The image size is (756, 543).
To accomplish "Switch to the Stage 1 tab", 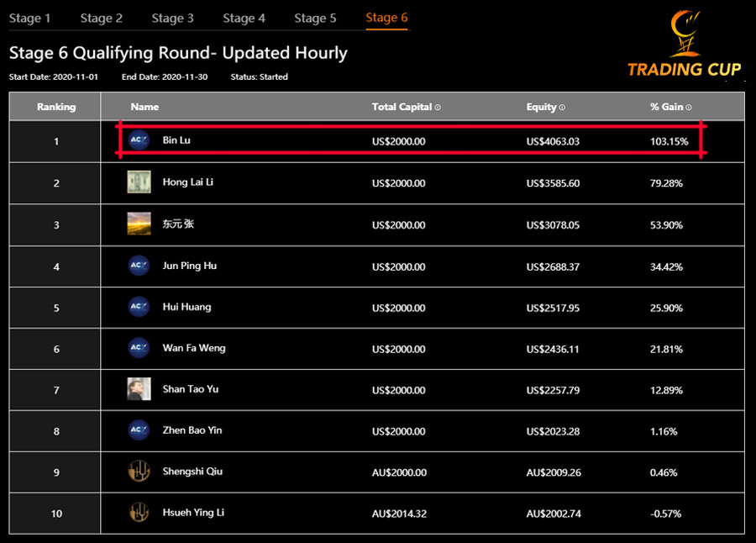I will (x=29, y=18).
